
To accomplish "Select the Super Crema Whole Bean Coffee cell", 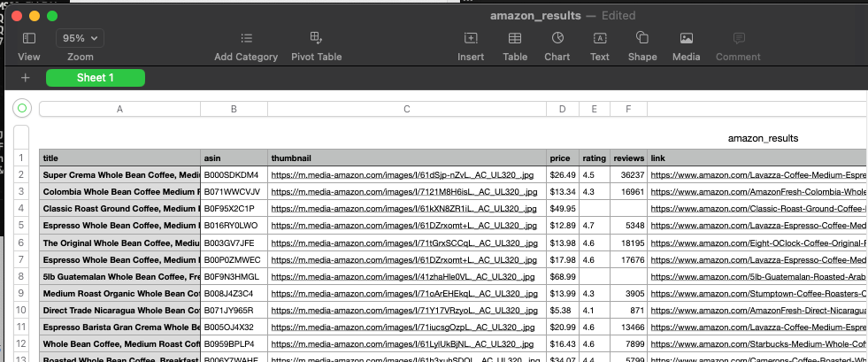I will click(119, 175).
